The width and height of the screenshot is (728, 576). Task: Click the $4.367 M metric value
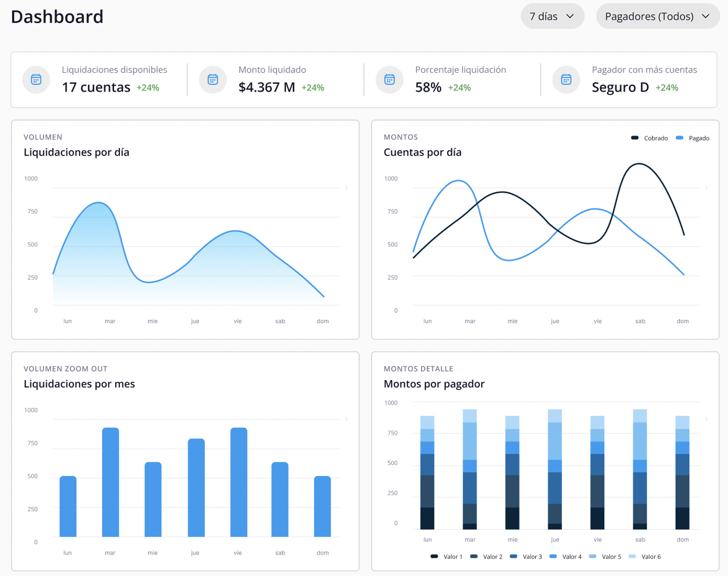268,87
